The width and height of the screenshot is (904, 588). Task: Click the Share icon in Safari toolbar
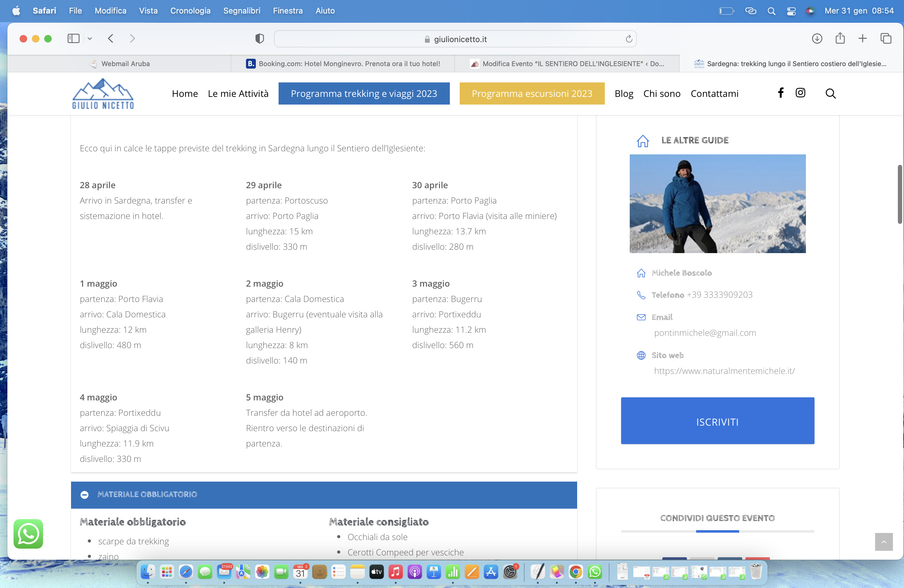pyautogui.click(x=840, y=38)
